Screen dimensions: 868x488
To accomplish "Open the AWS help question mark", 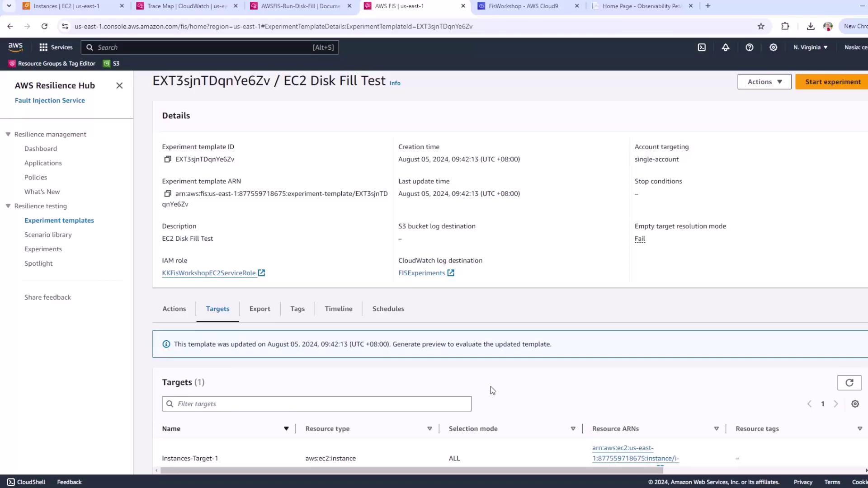I will (x=750, y=47).
